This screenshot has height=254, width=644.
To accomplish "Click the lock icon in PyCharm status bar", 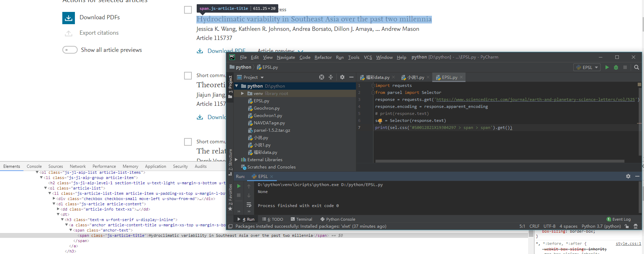I will click(x=627, y=226).
